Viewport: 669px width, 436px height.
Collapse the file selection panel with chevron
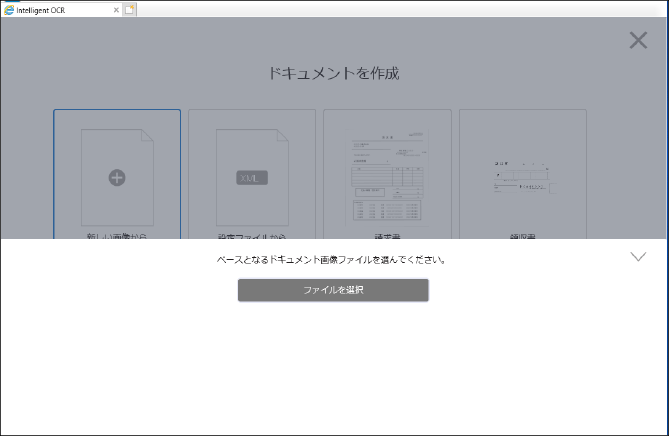click(x=638, y=257)
